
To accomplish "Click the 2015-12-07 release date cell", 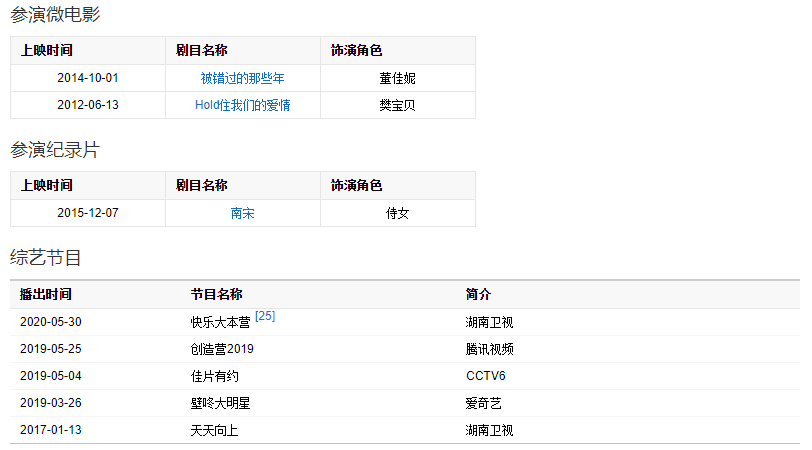I will coord(88,213).
